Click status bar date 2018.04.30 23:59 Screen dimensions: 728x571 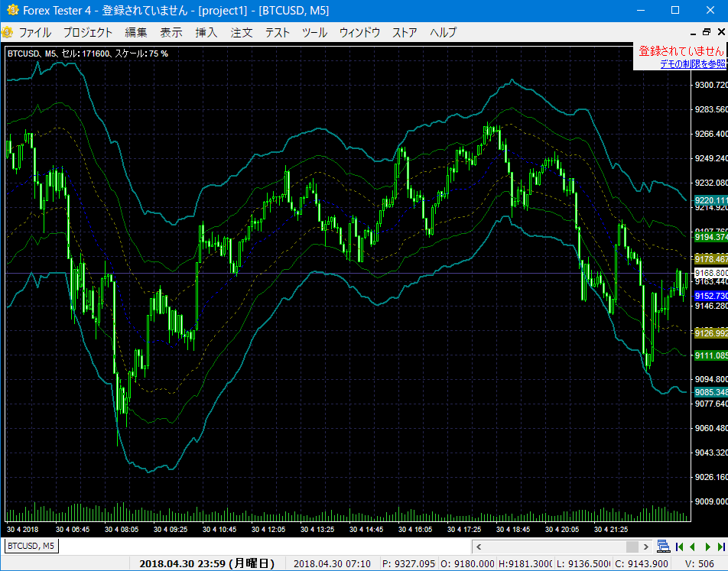(206, 563)
